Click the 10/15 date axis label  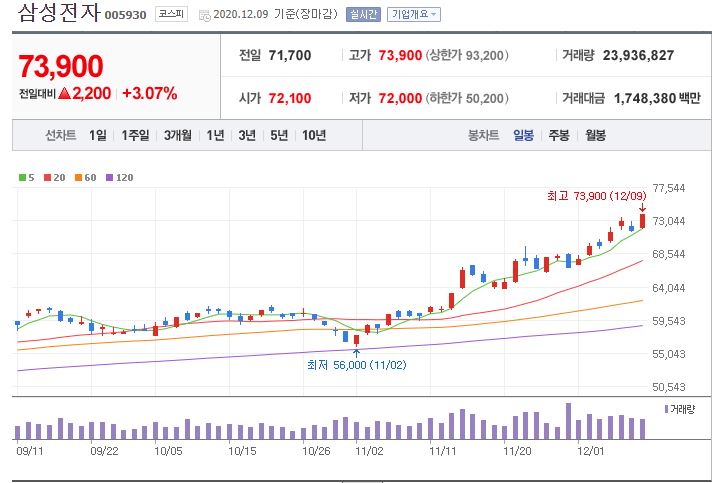pos(242,451)
